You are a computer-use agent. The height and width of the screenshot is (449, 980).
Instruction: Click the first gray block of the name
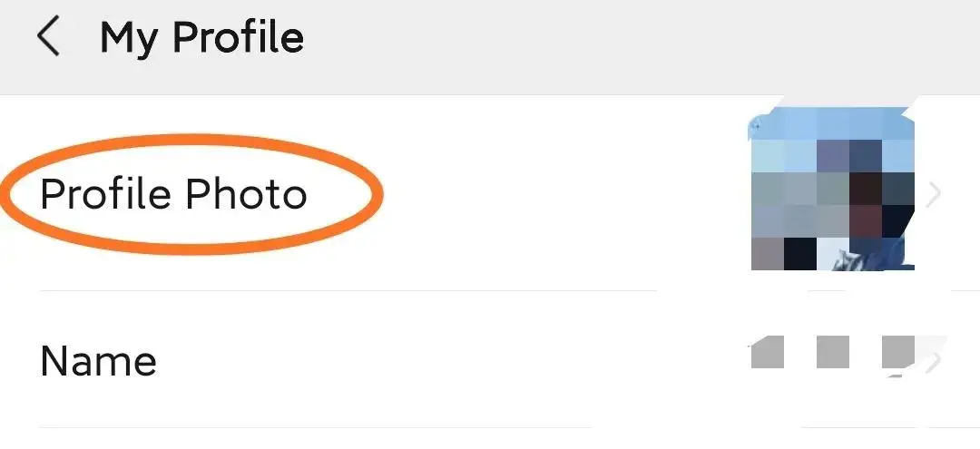point(767,352)
